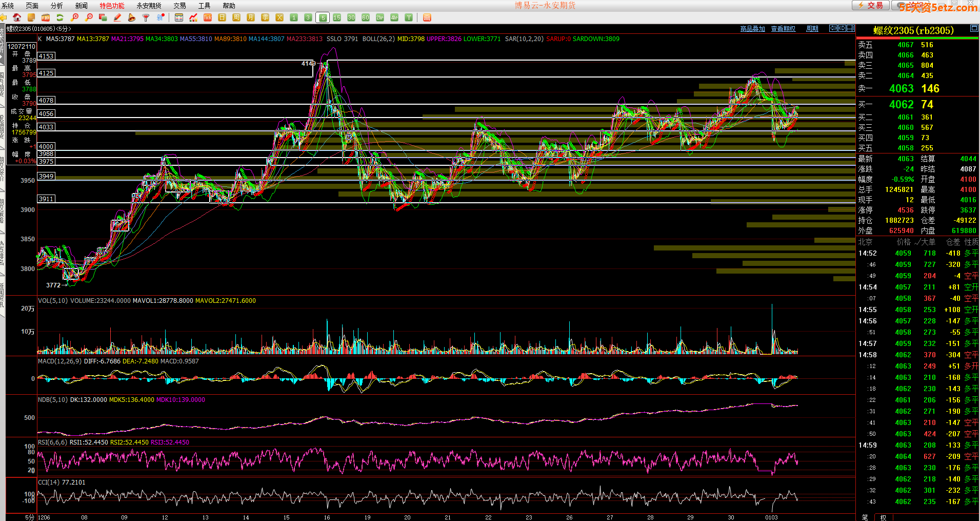Open the filter funnel icon
Viewport: 980px width, 521px height.
[x=146, y=17]
